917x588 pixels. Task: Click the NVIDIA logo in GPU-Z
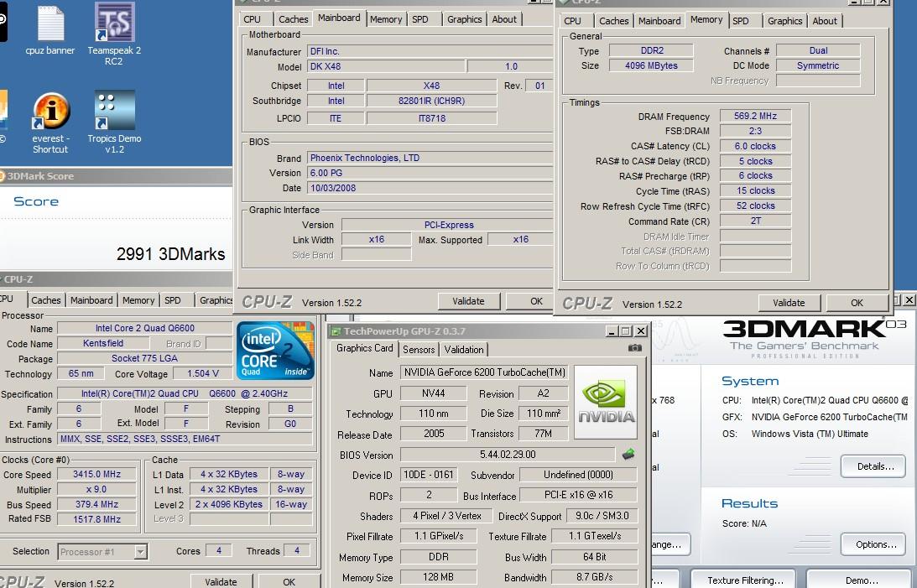point(606,402)
